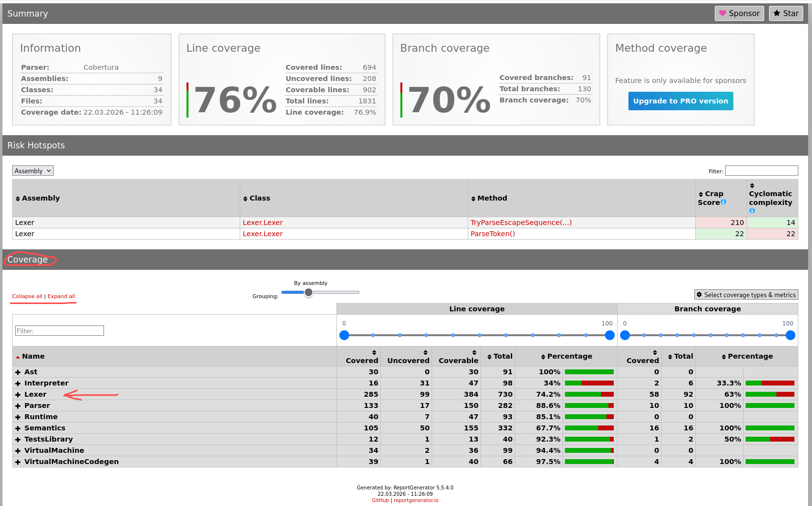The image size is (812, 506).
Task: Click the Star button in header
Action: [786, 14]
